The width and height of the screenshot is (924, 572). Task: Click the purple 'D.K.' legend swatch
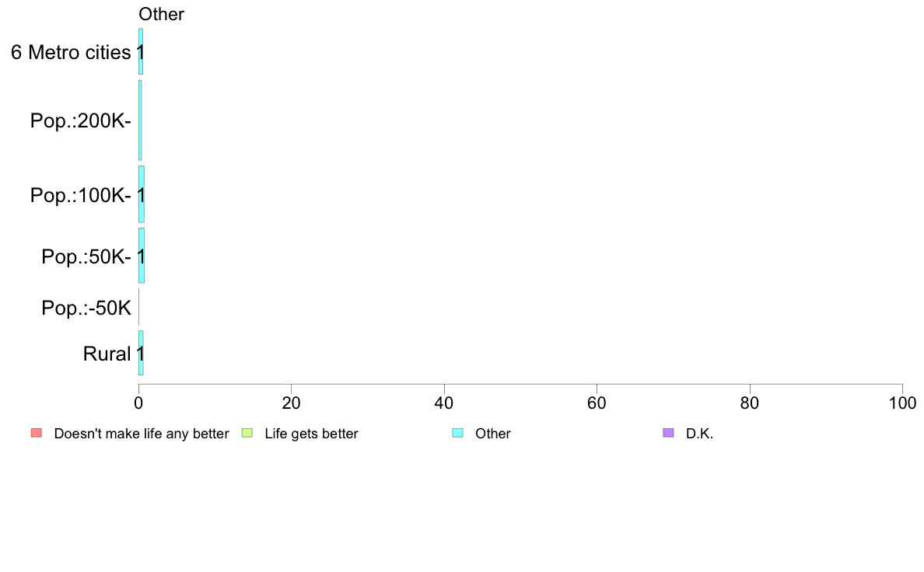pos(667,433)
